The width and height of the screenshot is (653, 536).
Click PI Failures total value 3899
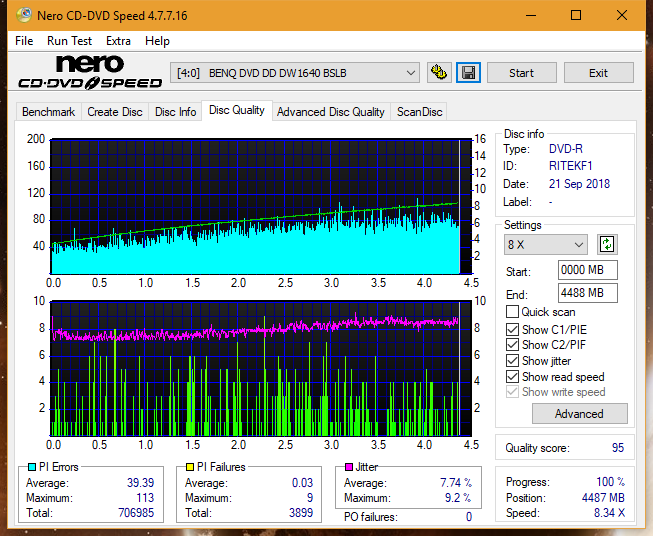(x=301, y=512)
